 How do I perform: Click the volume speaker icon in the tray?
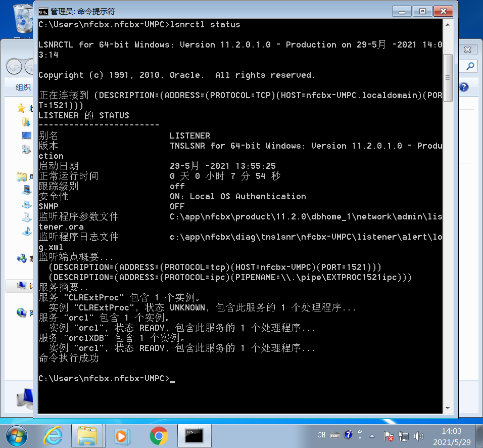(418, 435)
